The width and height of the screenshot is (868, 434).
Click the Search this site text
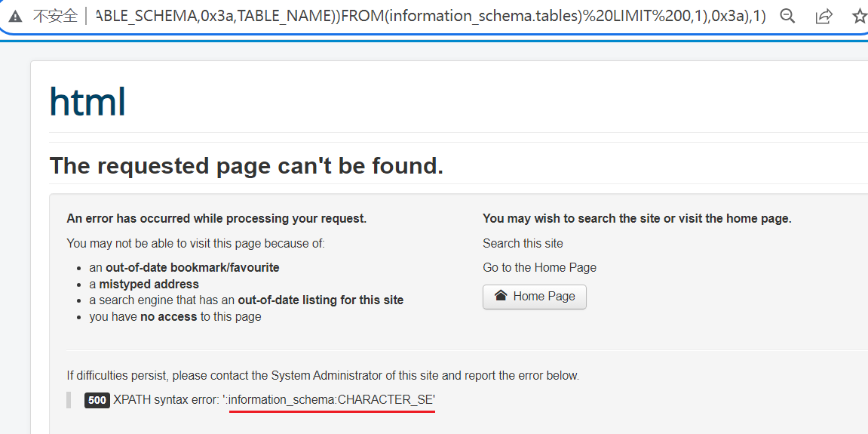click(x=523, y=243)
